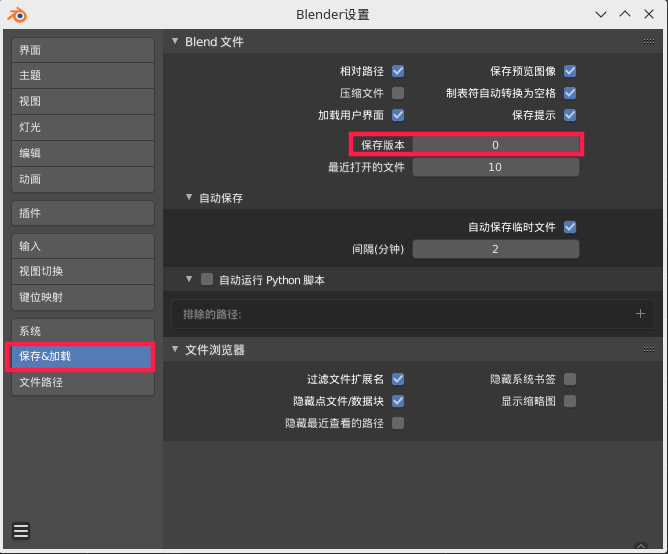Toggle 保存预览图像 checkbox

pos(570,71)
